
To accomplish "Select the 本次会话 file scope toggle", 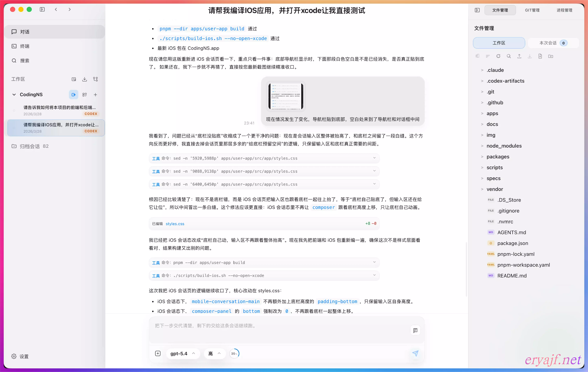I will 553,43.
